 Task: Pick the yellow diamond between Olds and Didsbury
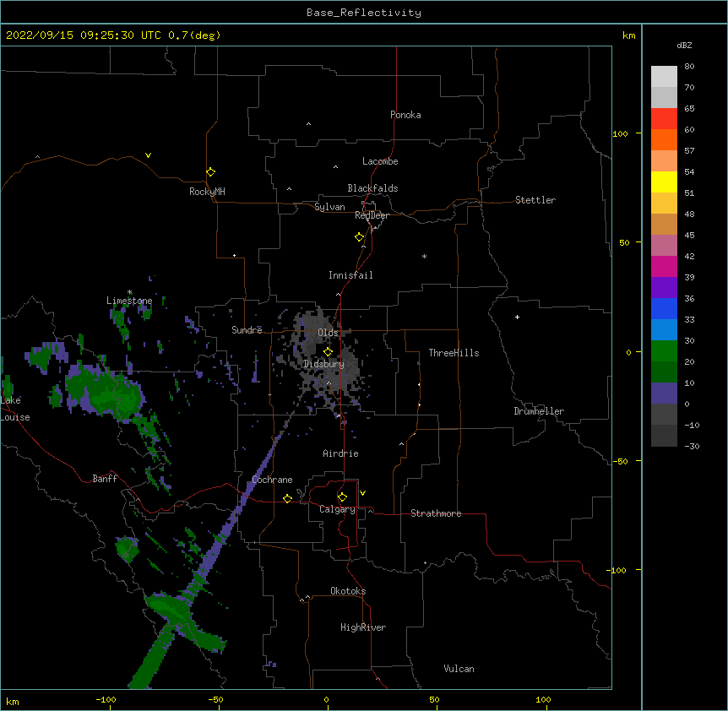328,352
